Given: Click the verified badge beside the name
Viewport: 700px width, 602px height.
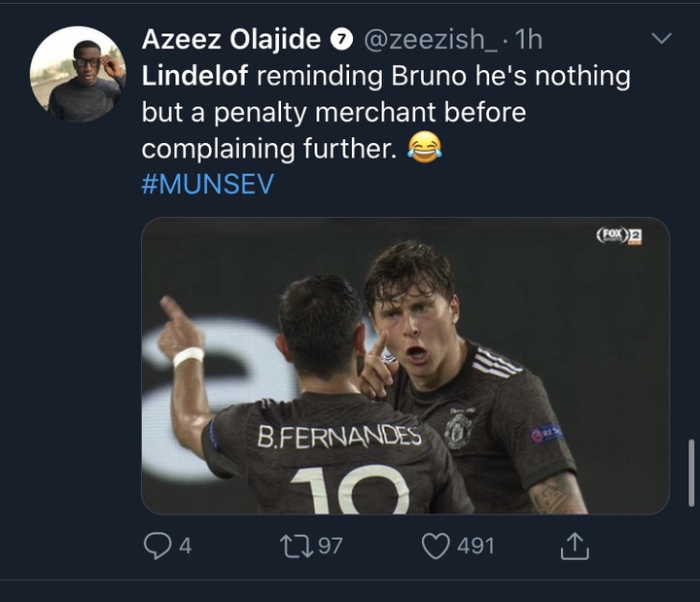Looking at the screenshot, I should point(340,40).
